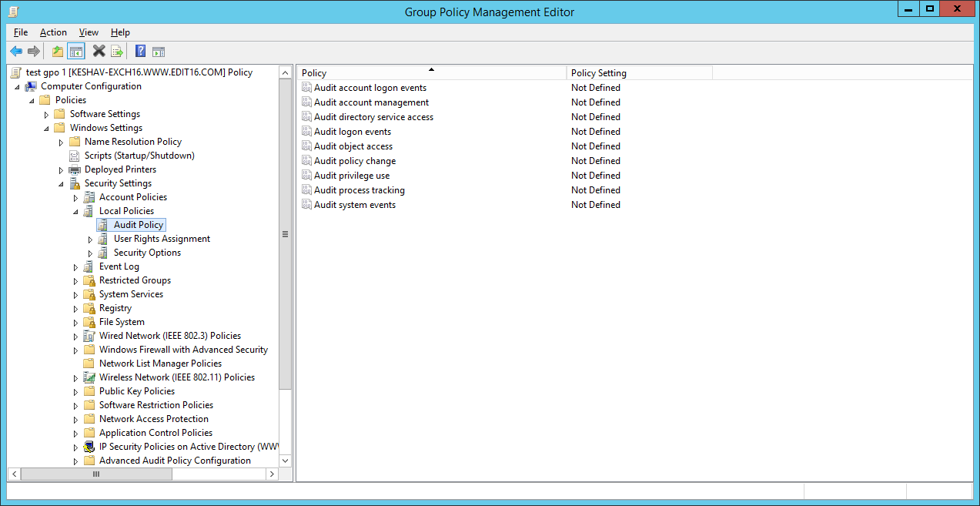Click tree pane horizontal scroll left arrow

click(x=14, y=474)
